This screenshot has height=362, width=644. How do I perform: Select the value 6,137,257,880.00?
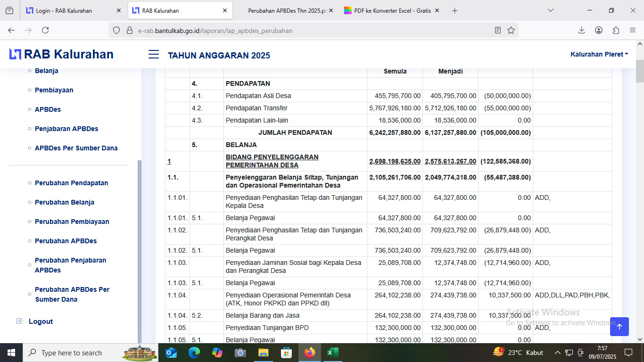(x=450, y=132)
